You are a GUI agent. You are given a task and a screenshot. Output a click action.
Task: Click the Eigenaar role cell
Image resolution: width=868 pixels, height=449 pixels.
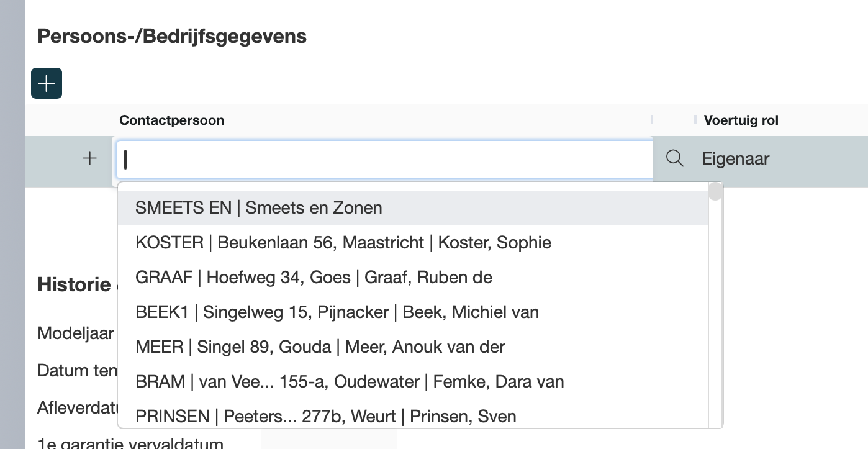[736, 159]
